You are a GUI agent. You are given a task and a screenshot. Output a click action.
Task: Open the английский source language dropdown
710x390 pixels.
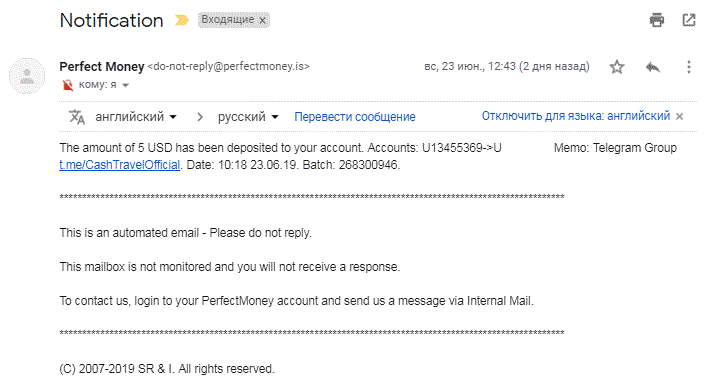pyautogui.click(x=135, y=117)
